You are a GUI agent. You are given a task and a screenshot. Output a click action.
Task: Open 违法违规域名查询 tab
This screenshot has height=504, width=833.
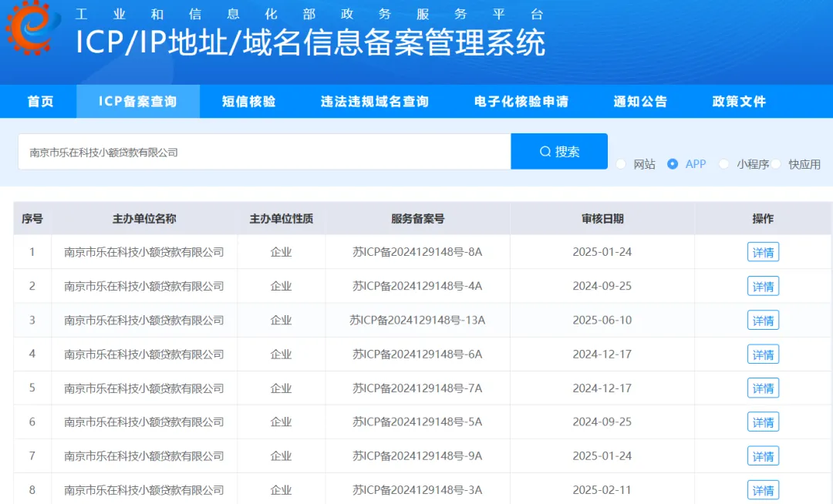point(375,101)
